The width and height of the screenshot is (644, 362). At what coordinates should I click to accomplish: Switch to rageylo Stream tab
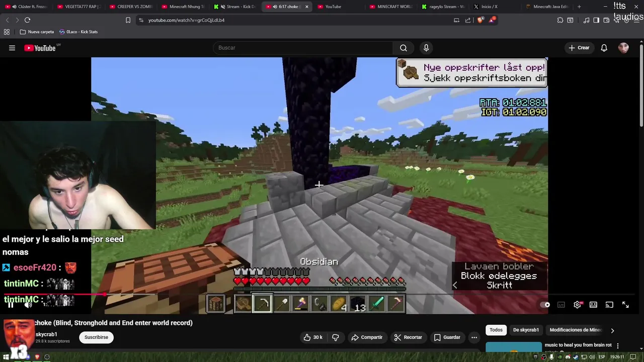point(444,7)
